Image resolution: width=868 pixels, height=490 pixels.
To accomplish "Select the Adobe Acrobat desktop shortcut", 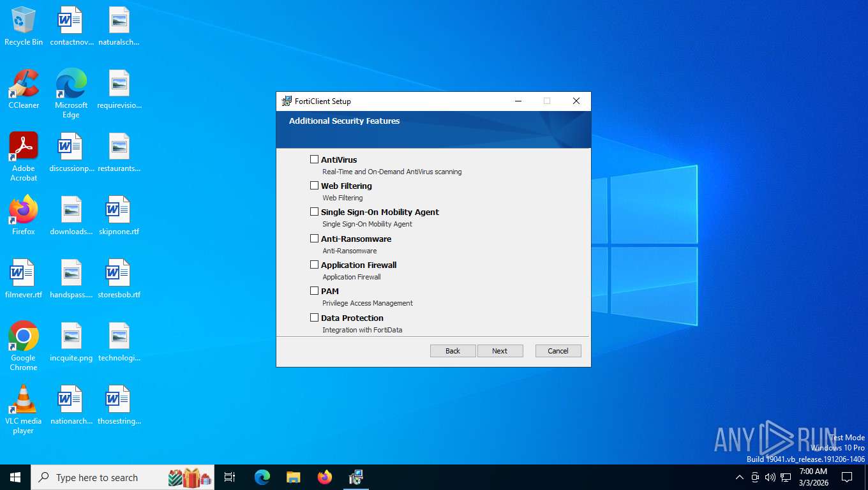I will (x=24, y=157).
